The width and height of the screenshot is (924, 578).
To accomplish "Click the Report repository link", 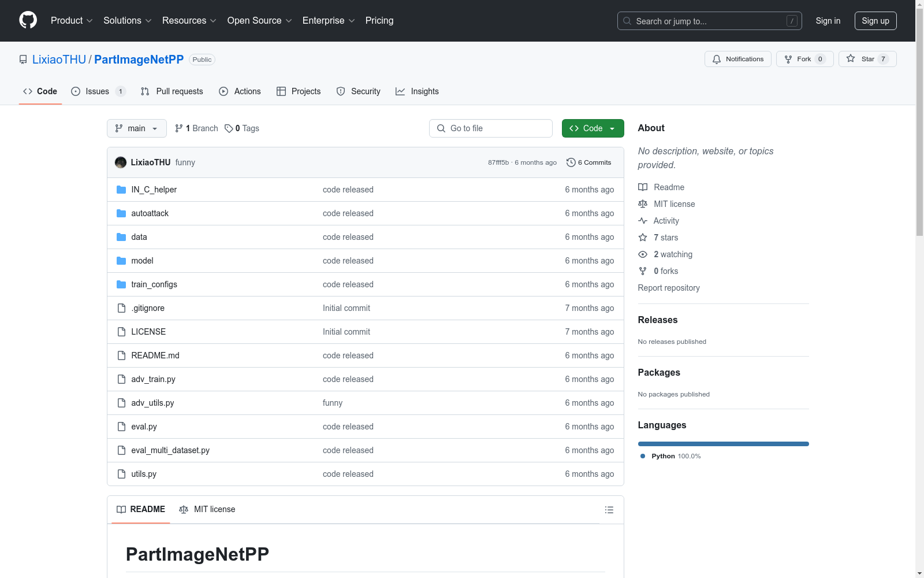I will point(669,288).
